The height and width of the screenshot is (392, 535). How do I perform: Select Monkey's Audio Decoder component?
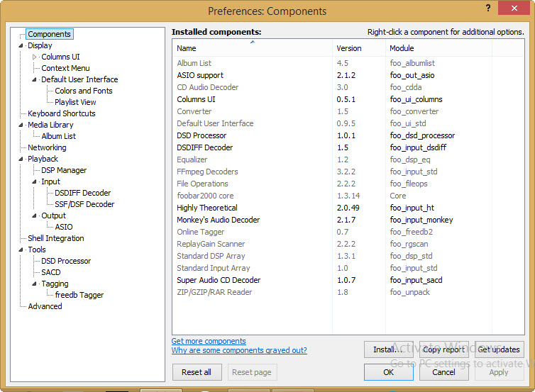coord(348,220)
